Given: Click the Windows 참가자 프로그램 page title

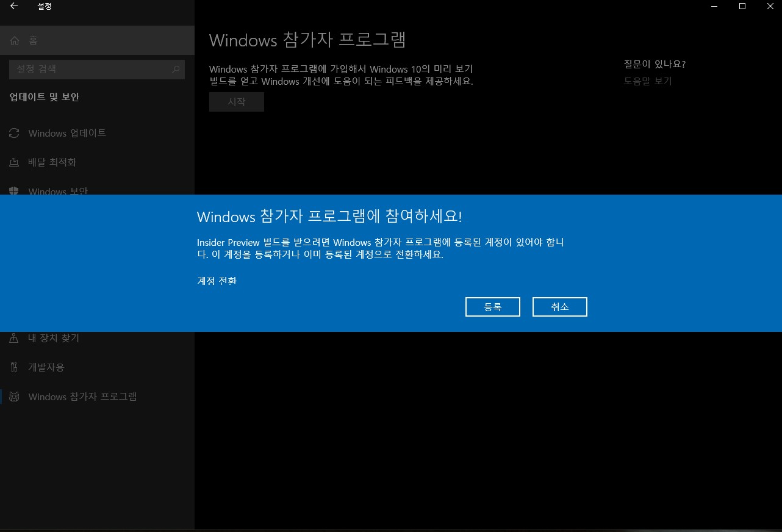Looking at the screenshot, I should click(x=307, y=40).
